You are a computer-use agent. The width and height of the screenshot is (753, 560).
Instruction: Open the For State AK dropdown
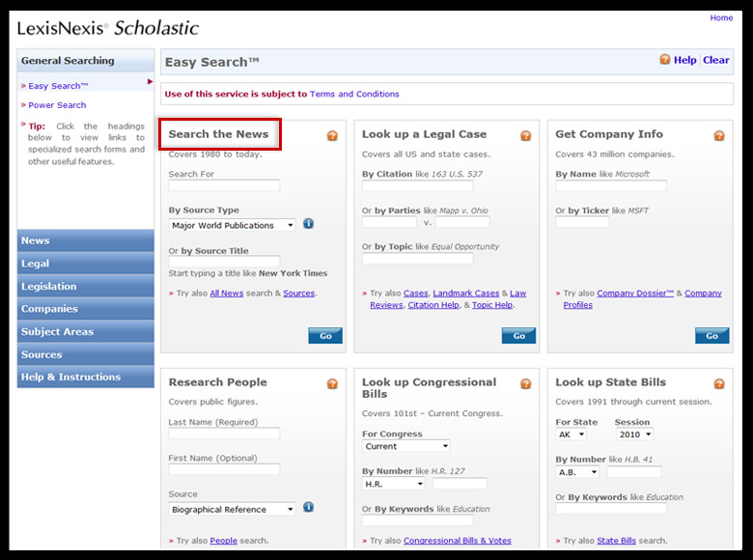point(571,434)
